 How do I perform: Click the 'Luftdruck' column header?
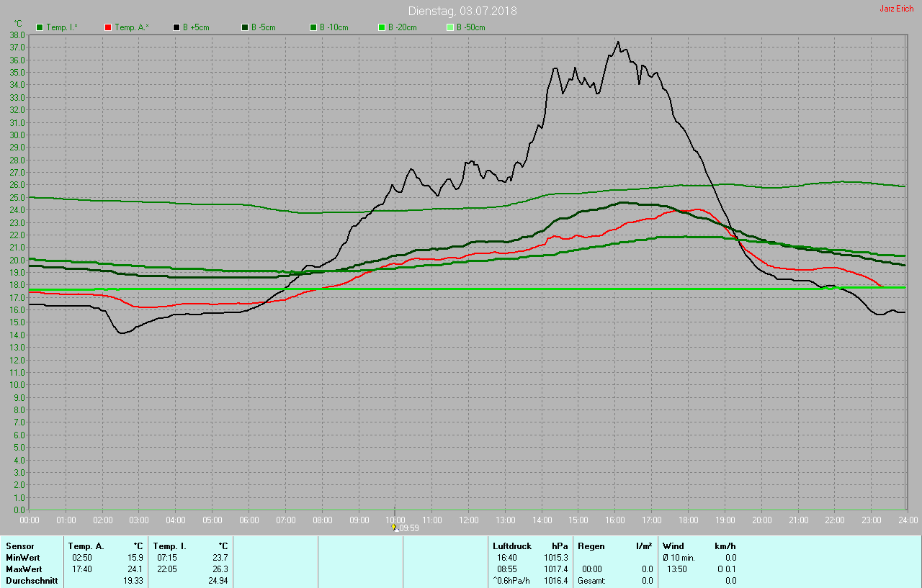[x=512, y=546]
